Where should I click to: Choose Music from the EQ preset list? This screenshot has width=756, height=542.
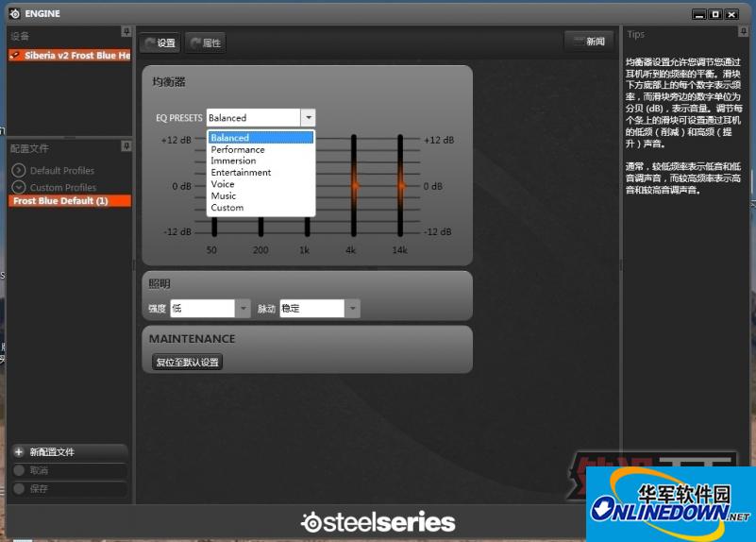click(261, 195)
